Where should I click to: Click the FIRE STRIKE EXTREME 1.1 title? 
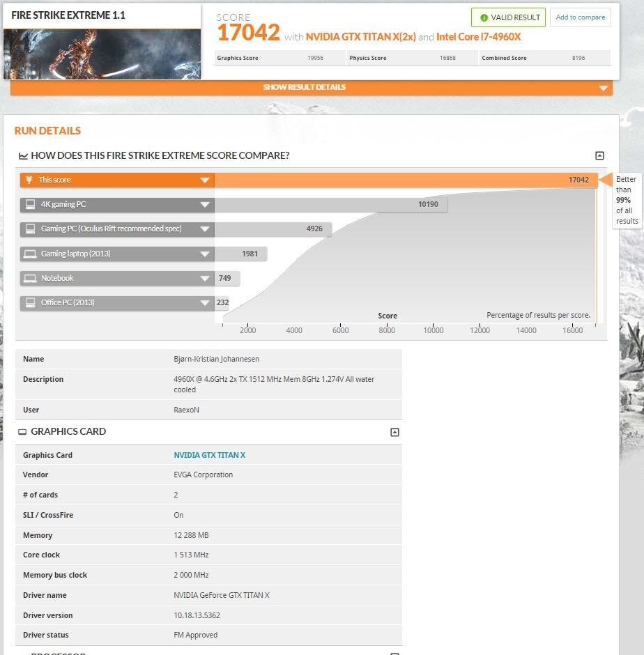click(x=68, y=15)
